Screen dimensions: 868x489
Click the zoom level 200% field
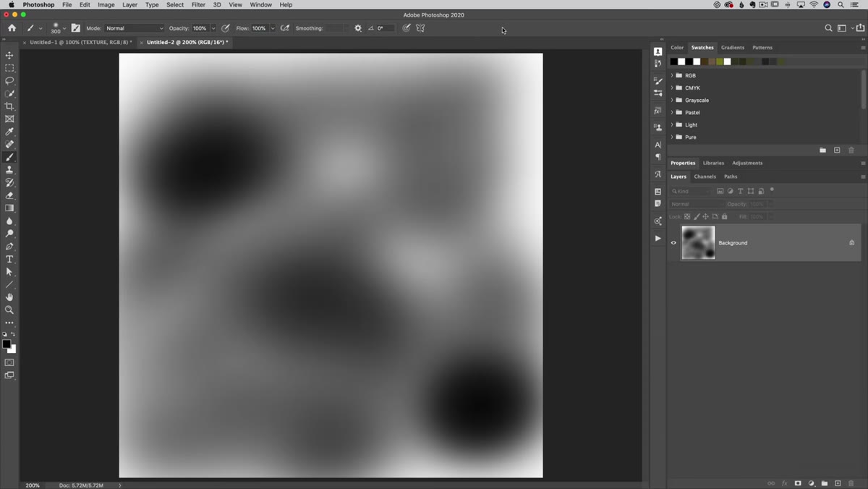coord(33,485)
